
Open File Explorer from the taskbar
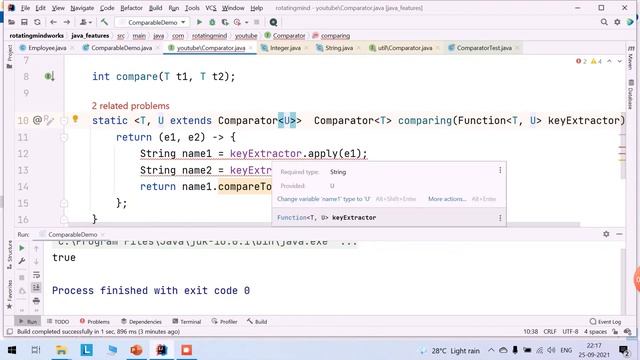[x=61, y=350]
